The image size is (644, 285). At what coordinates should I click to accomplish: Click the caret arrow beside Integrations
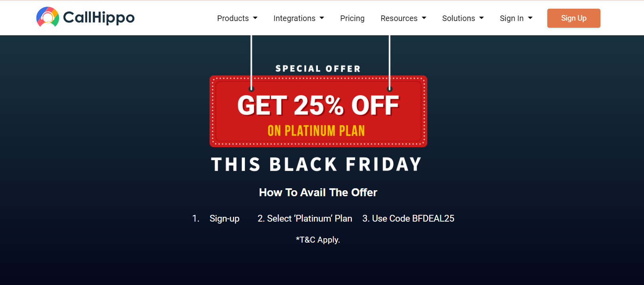click(x=322, y=18)
